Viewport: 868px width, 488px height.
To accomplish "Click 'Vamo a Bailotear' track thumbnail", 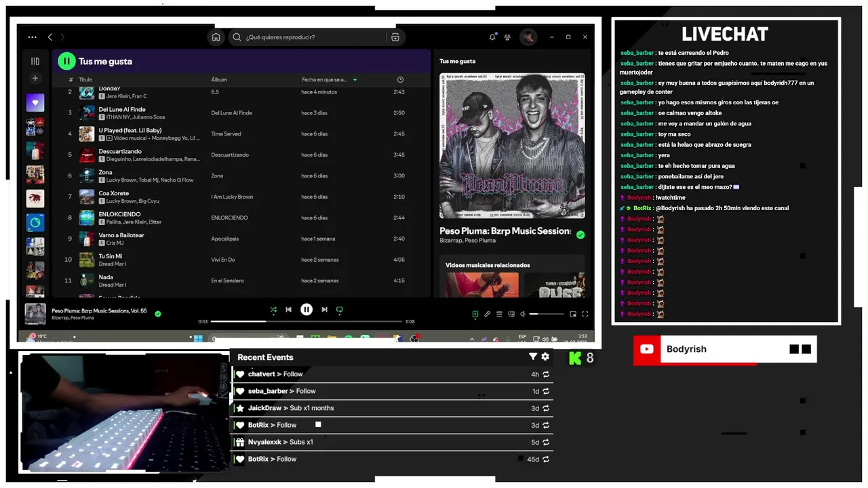I will pos(87,239).
